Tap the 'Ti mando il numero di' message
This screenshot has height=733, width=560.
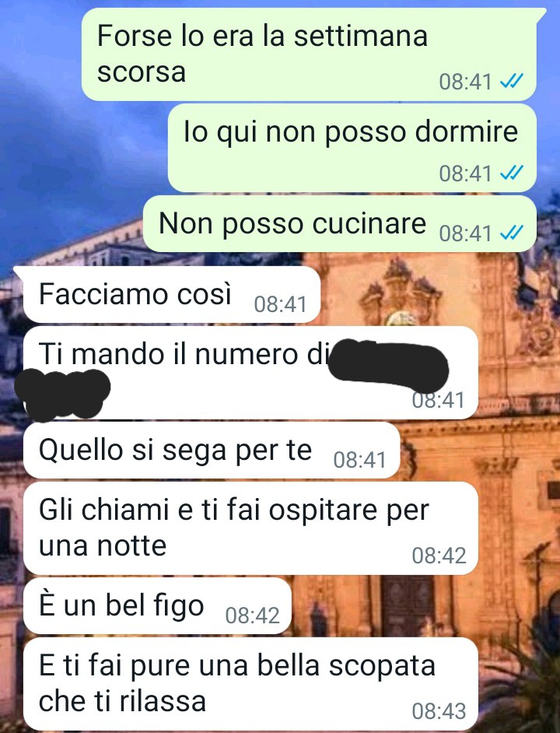tap(250, 373)
